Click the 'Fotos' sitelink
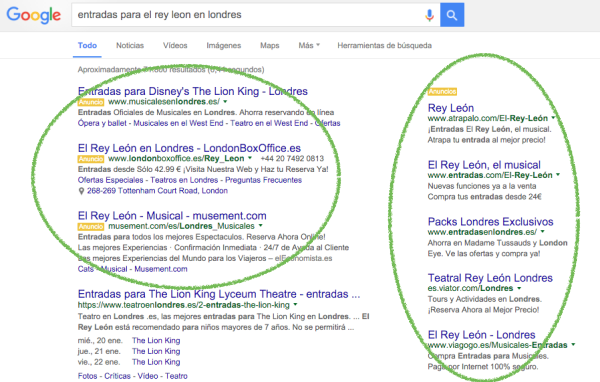The height and width of the screenshot is (382, 600). click(87, 376)
